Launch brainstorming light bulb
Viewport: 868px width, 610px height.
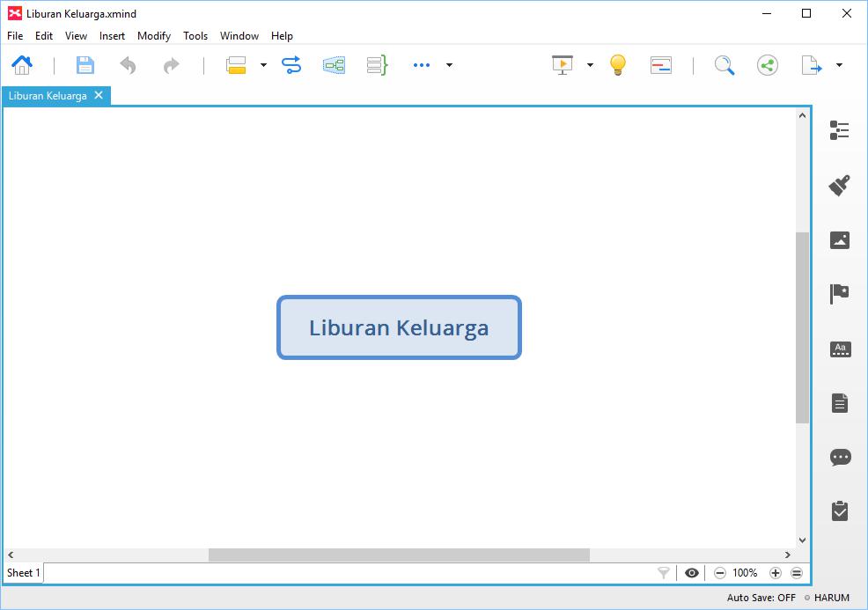618,65
